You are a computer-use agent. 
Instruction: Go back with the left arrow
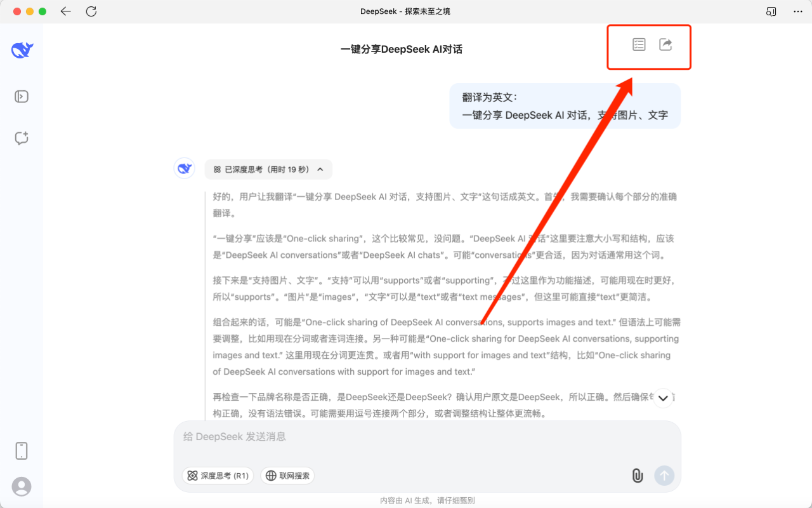[x=66, y=11]
